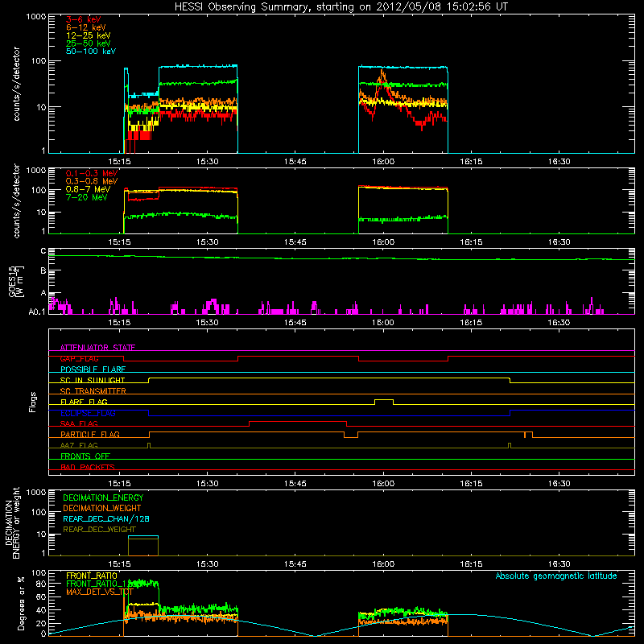The image size is (644, 644).
Task: Click the GOES15 W m-2 axis label
Action: coord(16,281)
